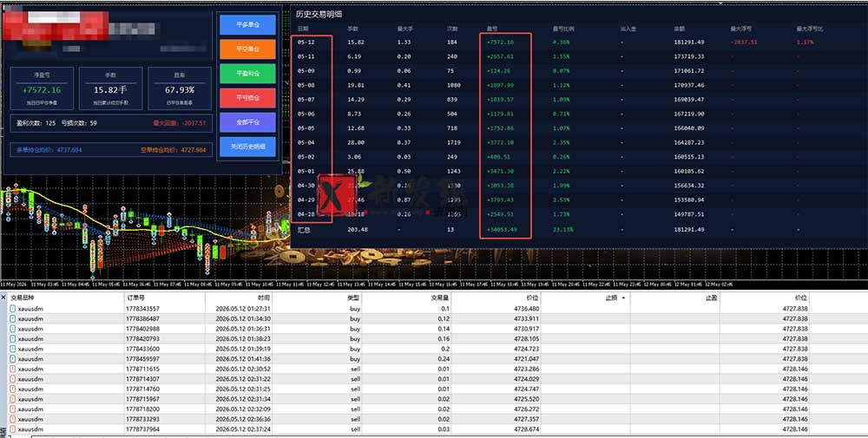The width and height of the screenshot is (868, 438).
Task: Click the sell icon of order 1778711615
Action: pos(13,369)
